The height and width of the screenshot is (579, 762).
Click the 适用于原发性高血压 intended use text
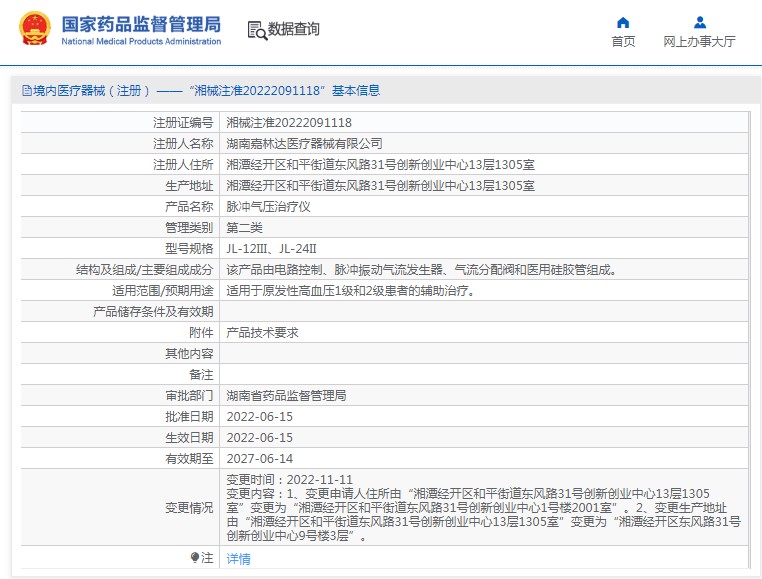pos(350,290)
